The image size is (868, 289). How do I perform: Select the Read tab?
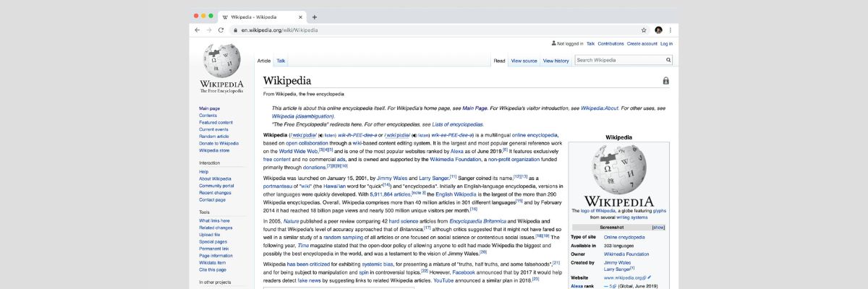point(499,61)
